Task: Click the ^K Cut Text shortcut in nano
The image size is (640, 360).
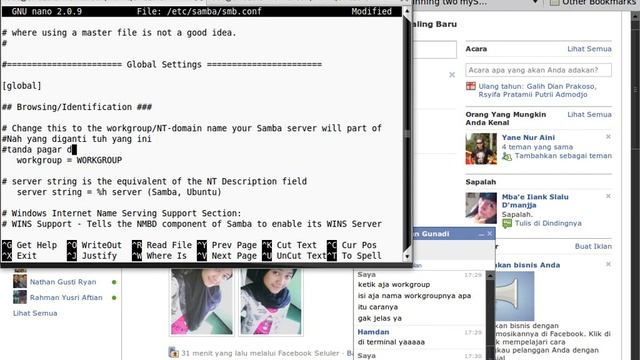Action: coord(289,245)
